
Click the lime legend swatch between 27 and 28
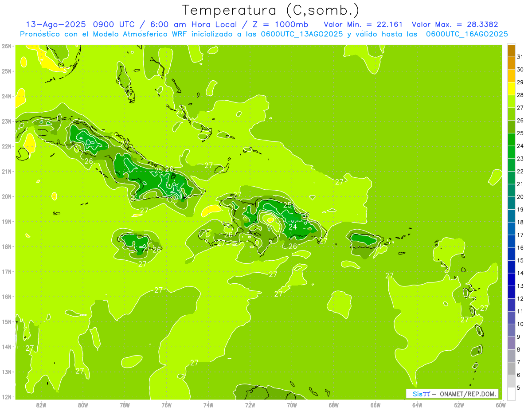(511, 101)
